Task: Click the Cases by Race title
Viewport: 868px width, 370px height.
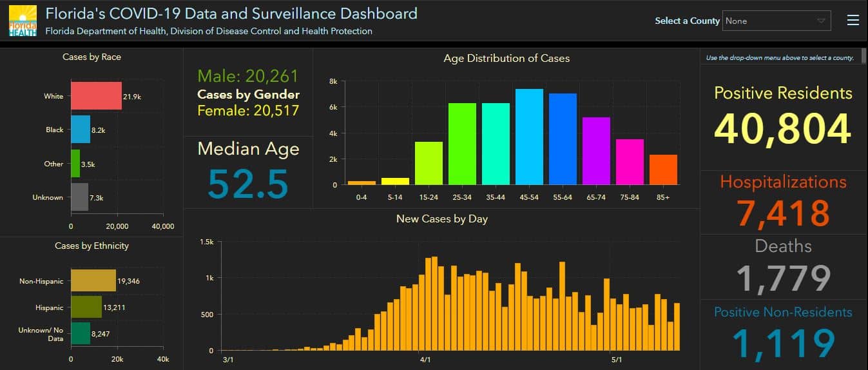Action: point(92,57)
